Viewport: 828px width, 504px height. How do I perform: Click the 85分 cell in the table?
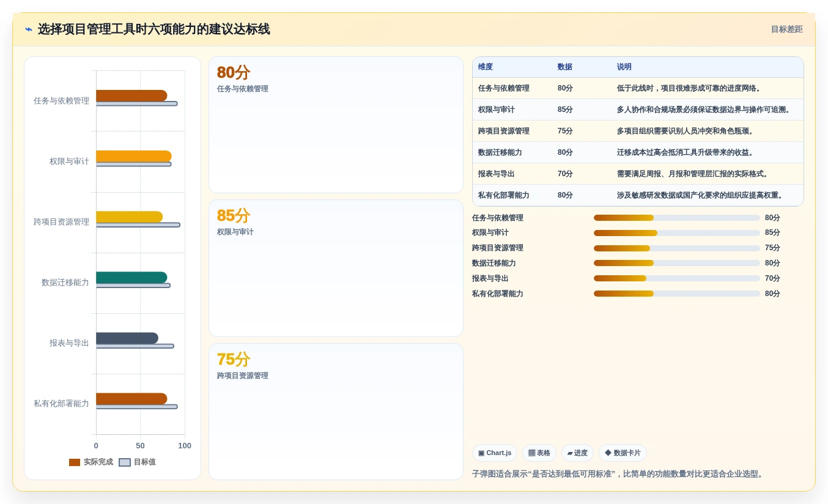click(565, 109)
